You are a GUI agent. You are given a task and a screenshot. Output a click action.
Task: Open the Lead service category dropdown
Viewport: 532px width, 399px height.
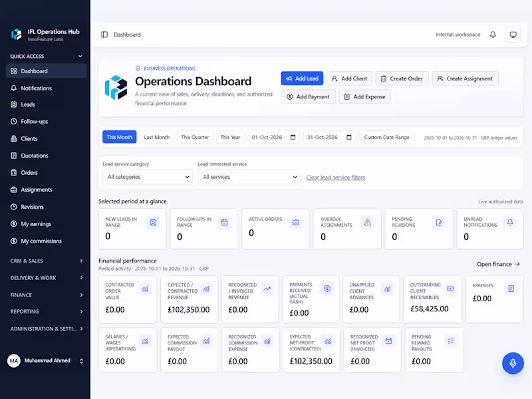click(x=148, y=177)
